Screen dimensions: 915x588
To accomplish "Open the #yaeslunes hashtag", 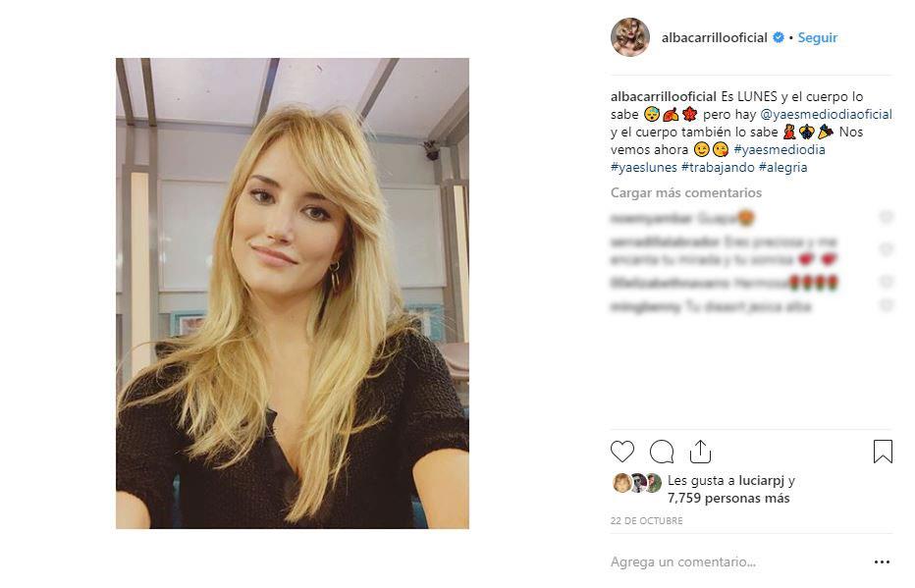I will click(x=644, y=168).
